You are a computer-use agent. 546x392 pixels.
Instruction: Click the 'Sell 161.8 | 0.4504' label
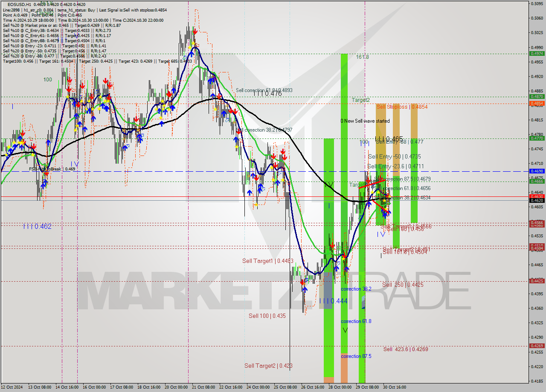coord(404,252)
